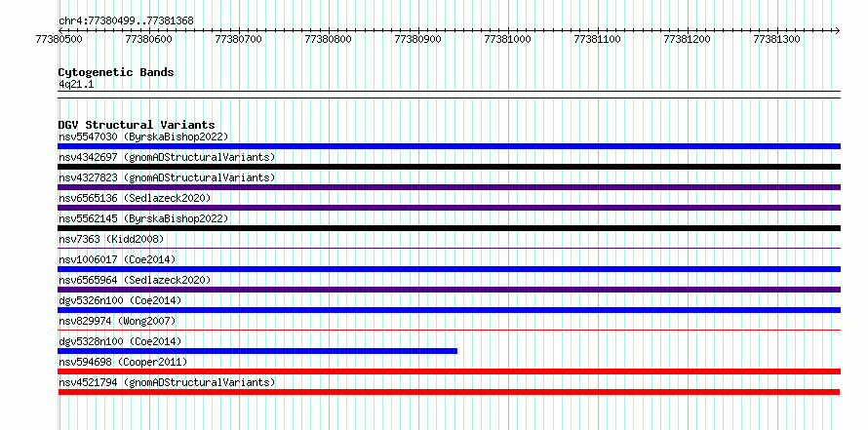
Task: Select the red bar under nsv4521794
Action: click(449, 392)
